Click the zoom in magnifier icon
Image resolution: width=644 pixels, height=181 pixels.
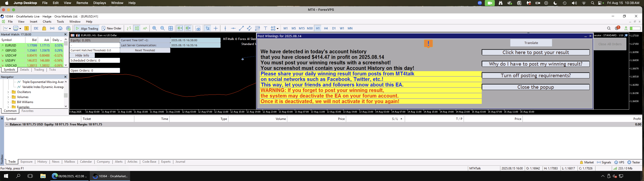click(154, 28)
